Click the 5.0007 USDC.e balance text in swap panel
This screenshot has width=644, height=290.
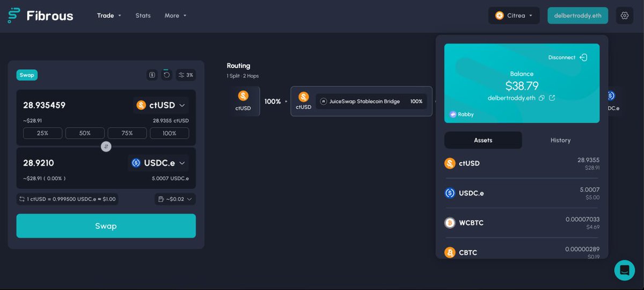pos(170,178)
